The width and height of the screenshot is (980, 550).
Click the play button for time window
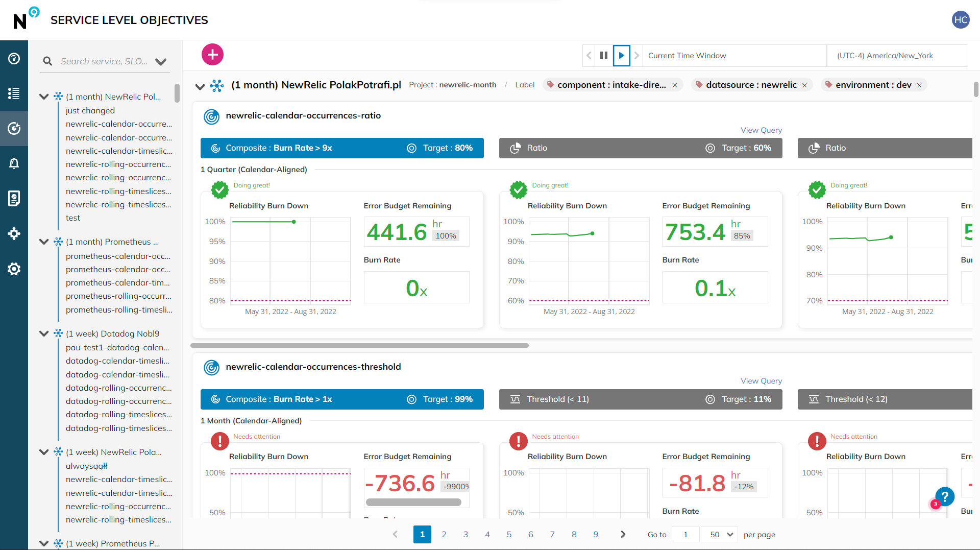pos(621,55)
